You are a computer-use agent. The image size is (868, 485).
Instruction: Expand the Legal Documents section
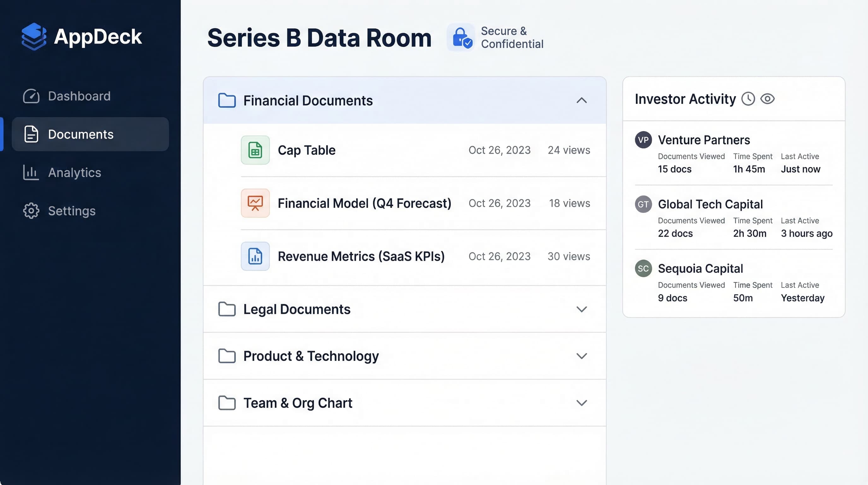[x=582, y=309]
